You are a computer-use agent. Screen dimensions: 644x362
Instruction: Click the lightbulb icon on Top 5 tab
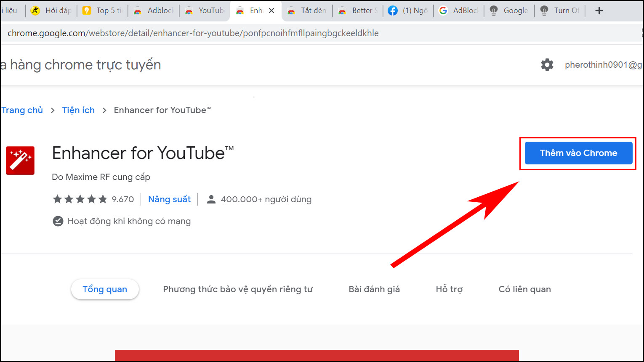pyautogui.click(x=87, y=11)
